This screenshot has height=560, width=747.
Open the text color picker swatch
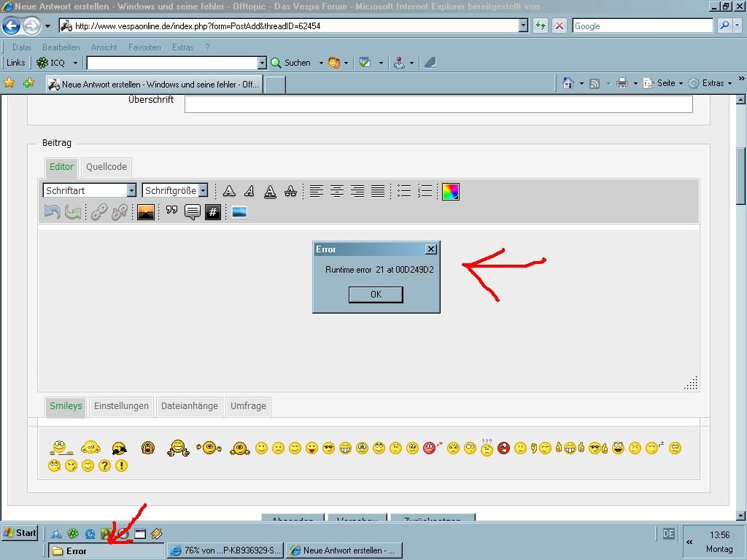(451, 191)
